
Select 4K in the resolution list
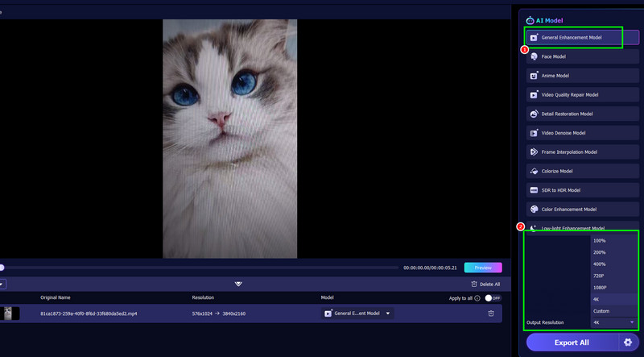coord(614,300)
